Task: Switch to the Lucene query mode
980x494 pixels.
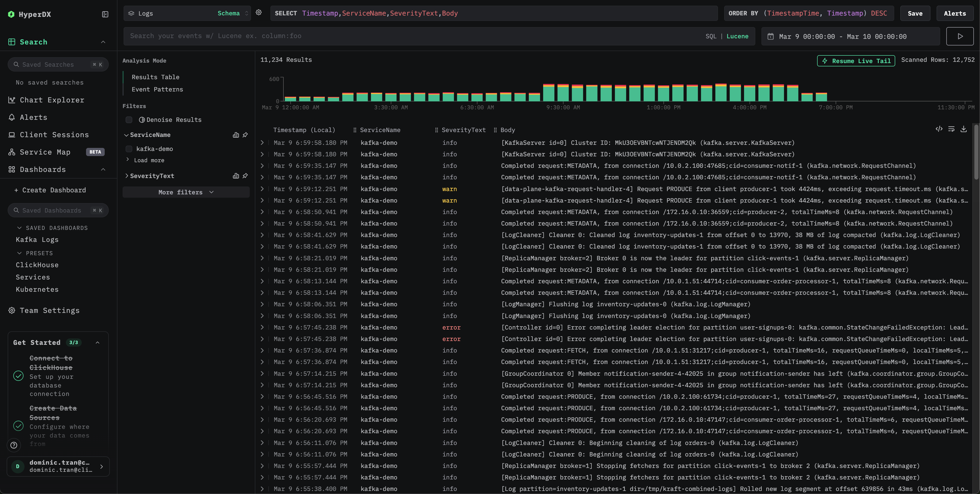Action: (737, 36)
